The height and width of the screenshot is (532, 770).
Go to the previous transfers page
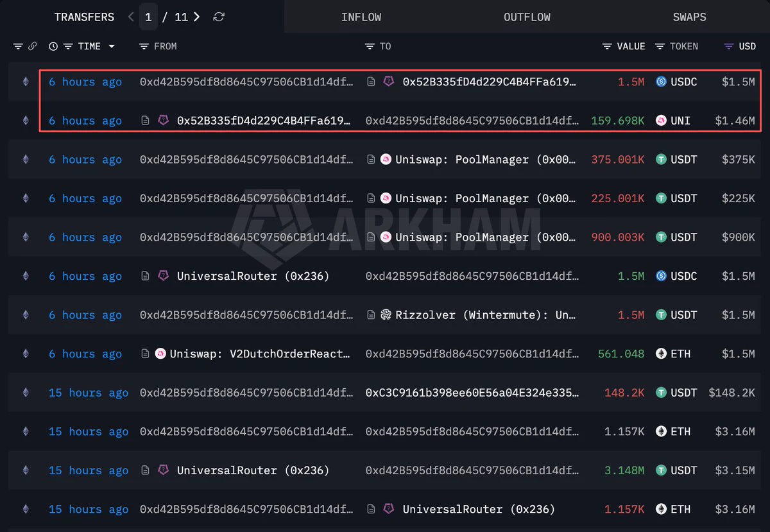131,17
